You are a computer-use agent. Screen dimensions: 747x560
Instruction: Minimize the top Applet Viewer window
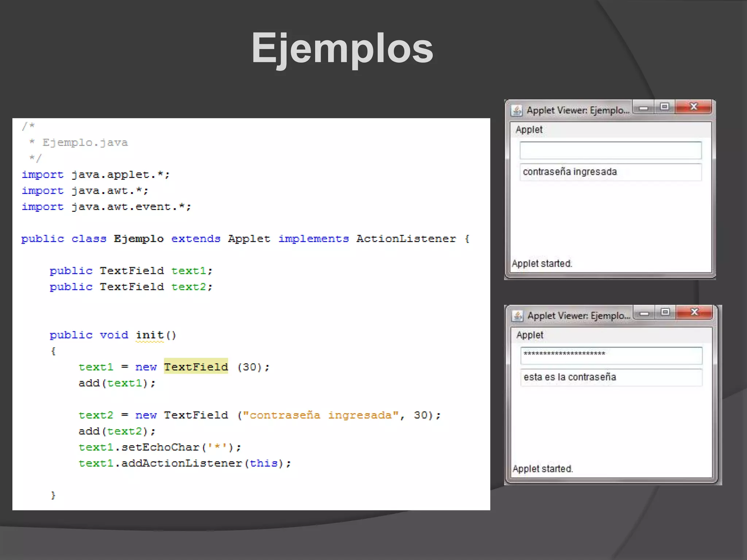coord(644,108)
